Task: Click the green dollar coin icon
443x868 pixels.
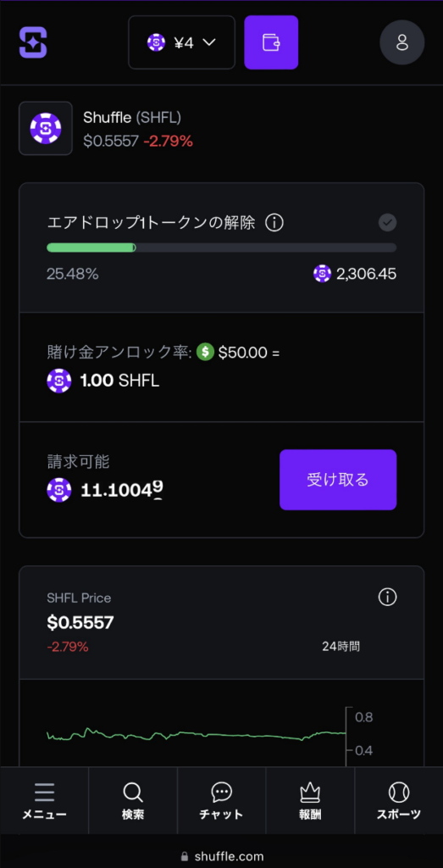Action: click(x=205, y=352)
